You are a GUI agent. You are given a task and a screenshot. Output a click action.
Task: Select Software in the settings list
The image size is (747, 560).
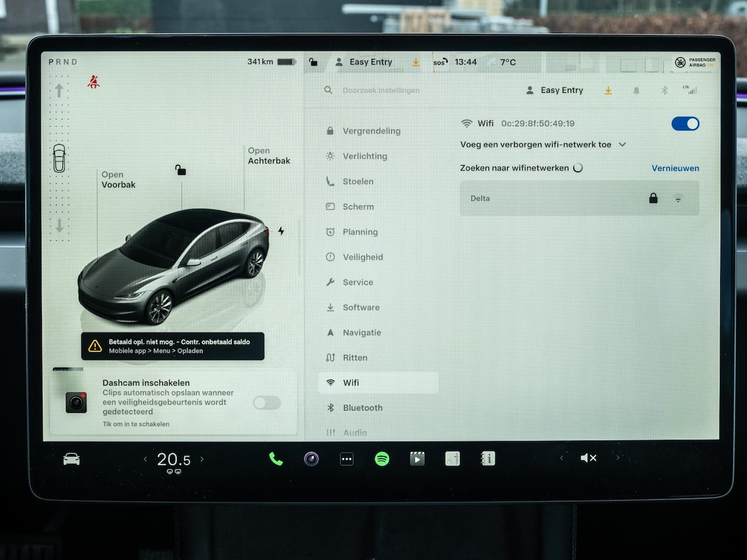coord(361,307)
